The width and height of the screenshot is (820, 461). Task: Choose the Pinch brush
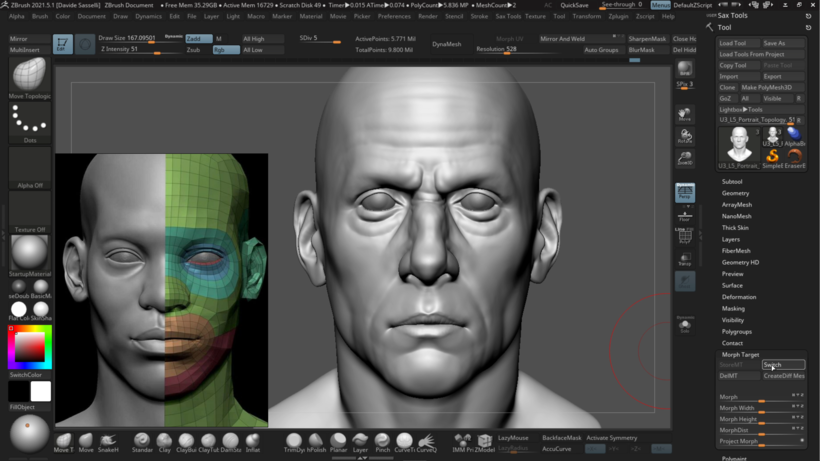pyautogui.click(x=382, y=440)
